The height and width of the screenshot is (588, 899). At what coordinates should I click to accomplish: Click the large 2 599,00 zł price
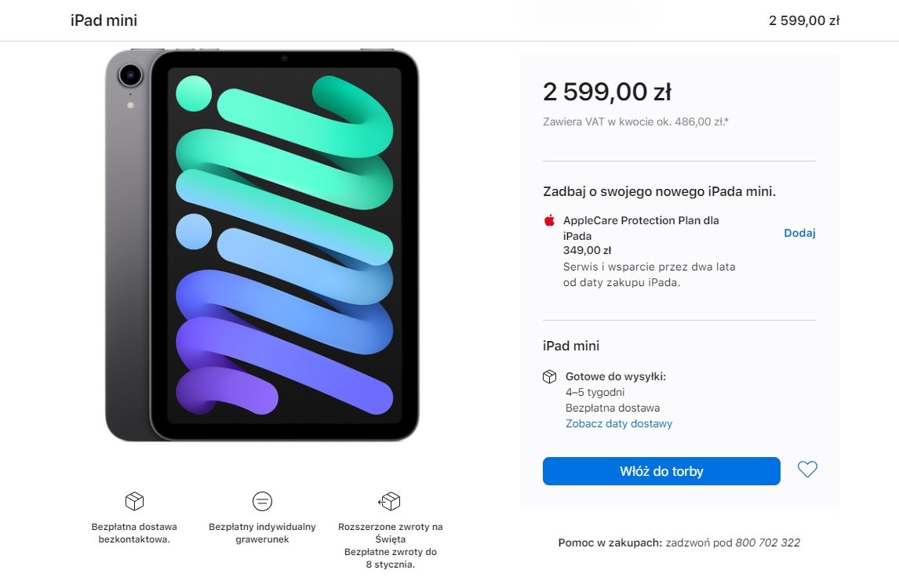pyautogui.click(x=606, y=92)
